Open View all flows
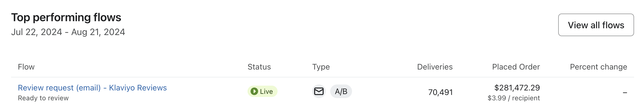This screenshot has height=104, width=644. [596, 25]
